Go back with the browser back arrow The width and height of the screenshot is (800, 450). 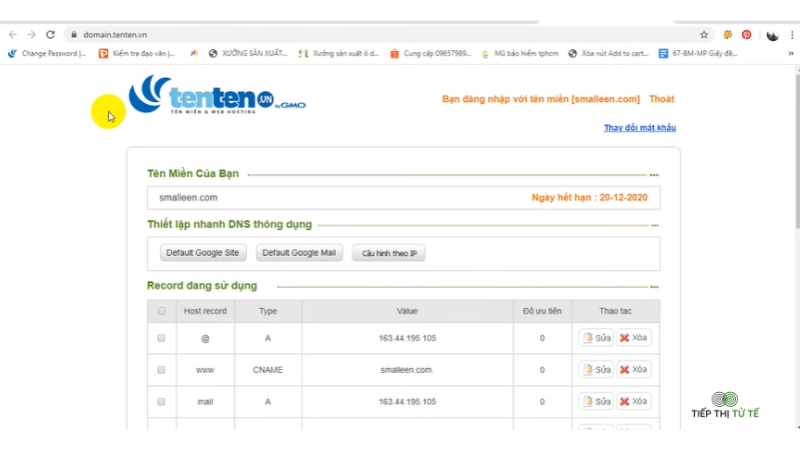click(x=13, y=35)
